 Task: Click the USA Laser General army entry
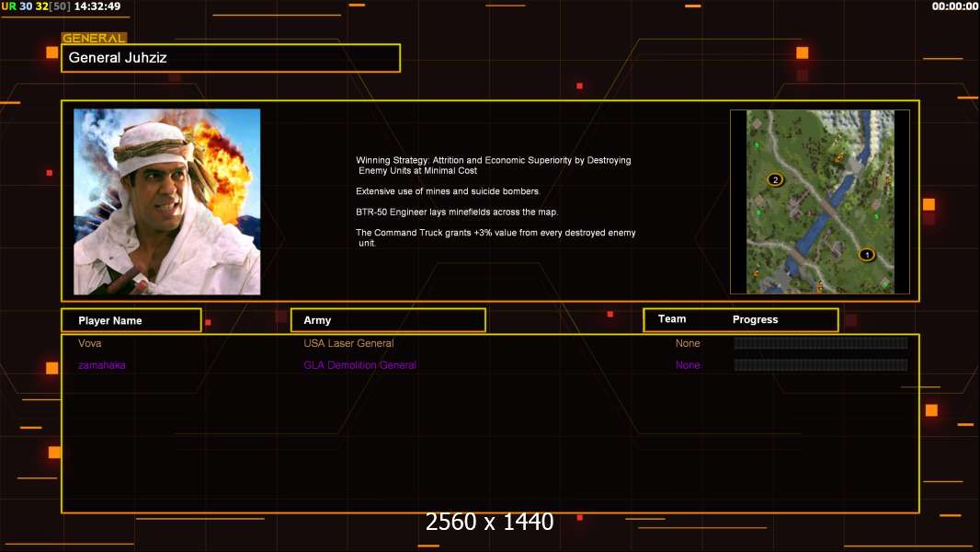(348, 343)
